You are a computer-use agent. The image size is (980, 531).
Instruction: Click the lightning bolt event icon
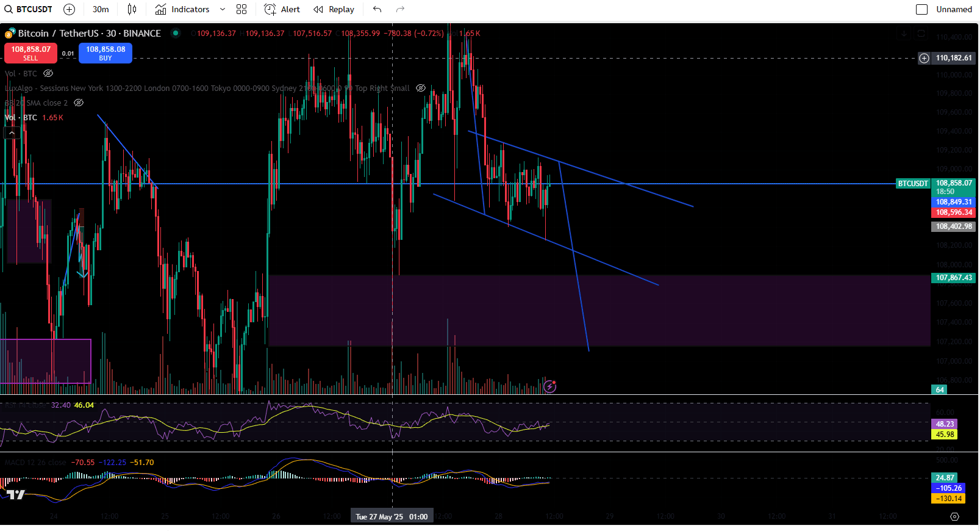pos(549,386)
